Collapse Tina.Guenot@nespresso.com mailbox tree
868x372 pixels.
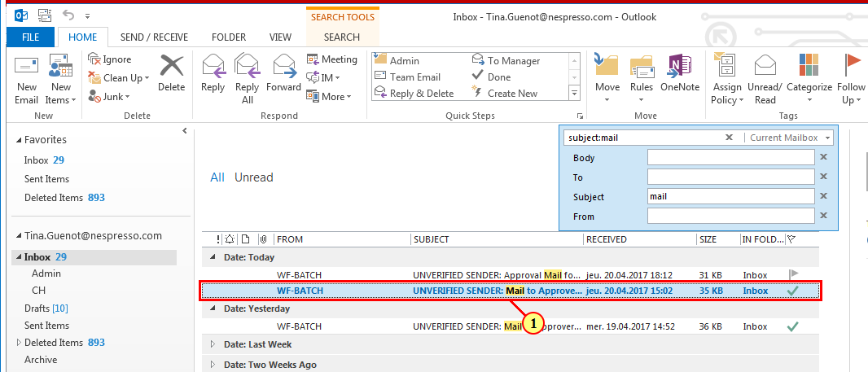[x=20, y=236]
